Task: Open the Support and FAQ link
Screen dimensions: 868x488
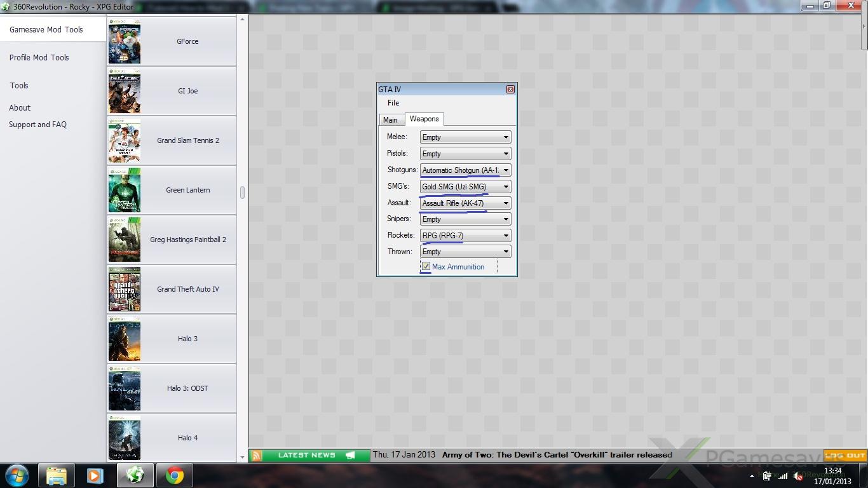Action: 37,125
